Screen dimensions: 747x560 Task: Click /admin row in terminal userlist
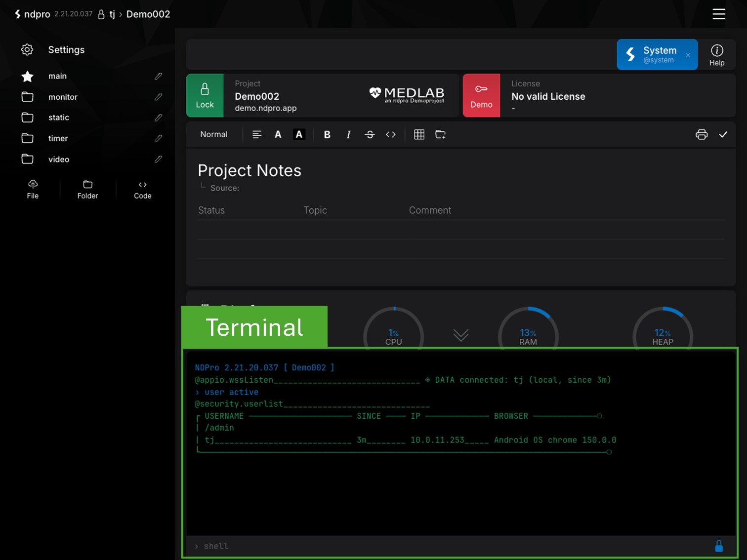click(x=219, y=428)
